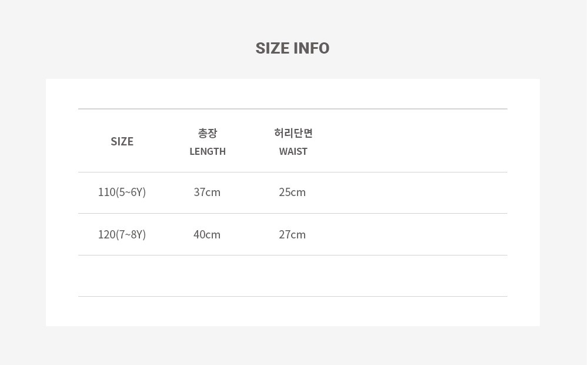Viewport: 588px width, 365px height.
Task: Click the 37cm length value
Action: click(207, 193)
